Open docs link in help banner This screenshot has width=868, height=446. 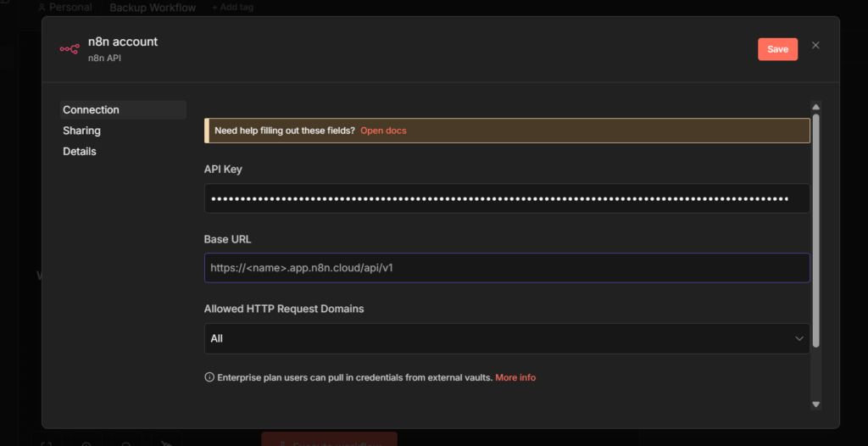click(383, 131)
